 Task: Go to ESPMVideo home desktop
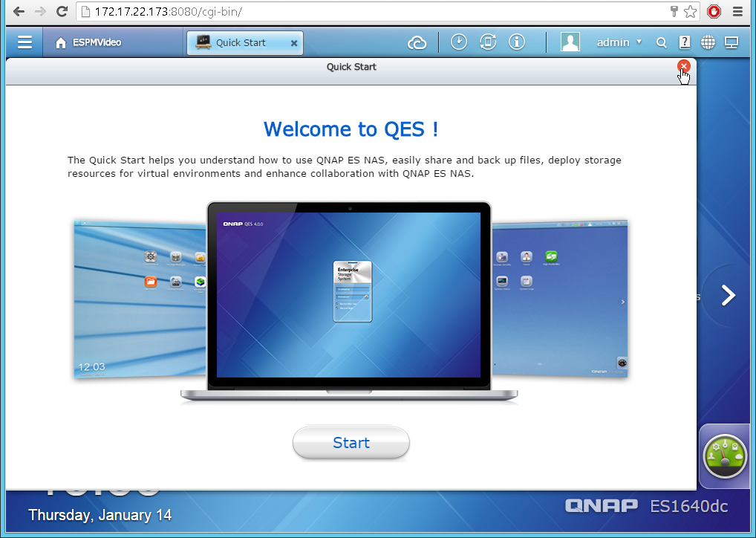tap(88, 42)
